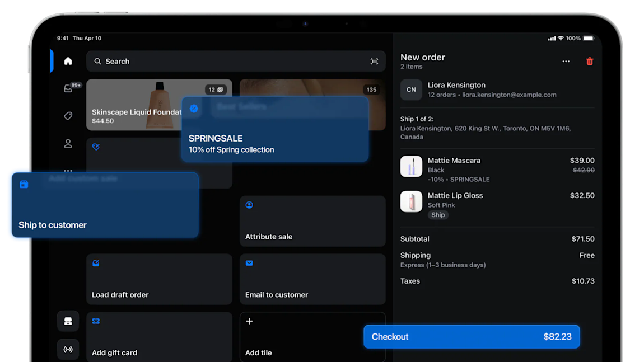The width and height of the screenshot is (644, 362).
Task: Click the battery status icon
Action: coord(589,38)
